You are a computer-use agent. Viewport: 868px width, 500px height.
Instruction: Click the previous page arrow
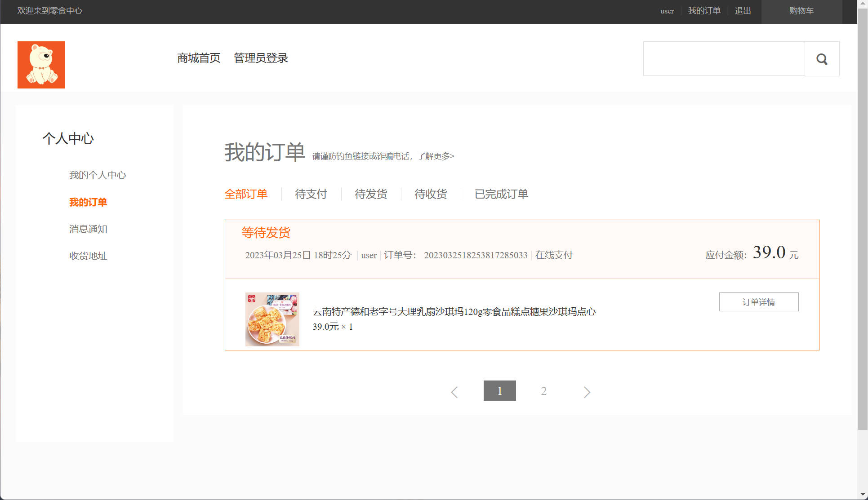(454, 391)
